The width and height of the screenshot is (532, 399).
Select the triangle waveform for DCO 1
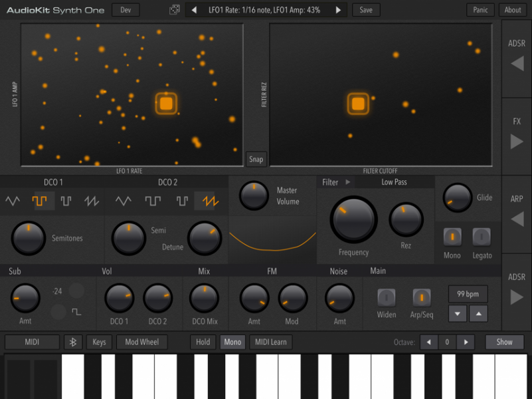(12, 199)
